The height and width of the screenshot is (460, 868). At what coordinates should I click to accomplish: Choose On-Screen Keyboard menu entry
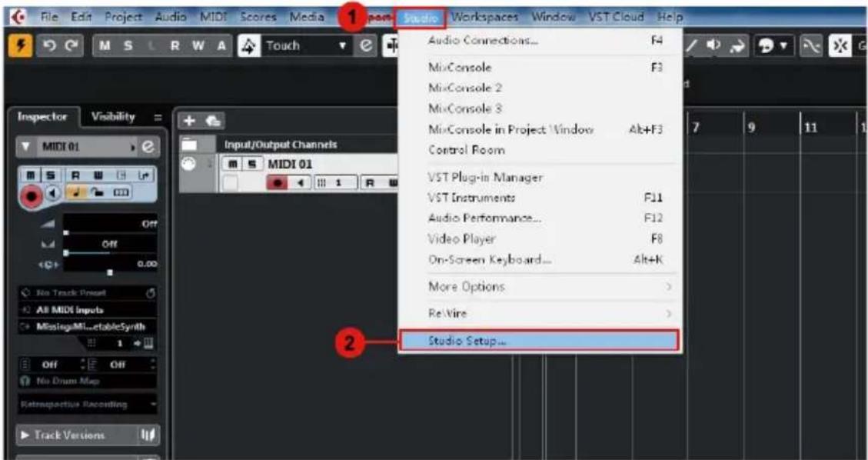pos(540,259)
